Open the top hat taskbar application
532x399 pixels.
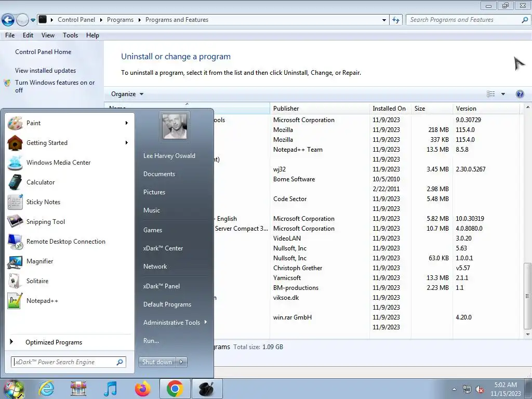(x=207, y=389)
